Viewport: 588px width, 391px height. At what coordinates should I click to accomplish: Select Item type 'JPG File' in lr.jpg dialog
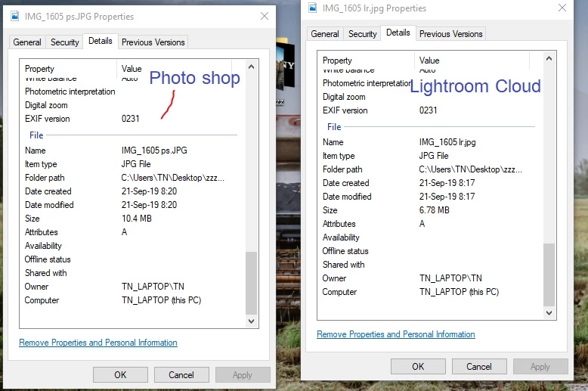click(x=434, y=156)
